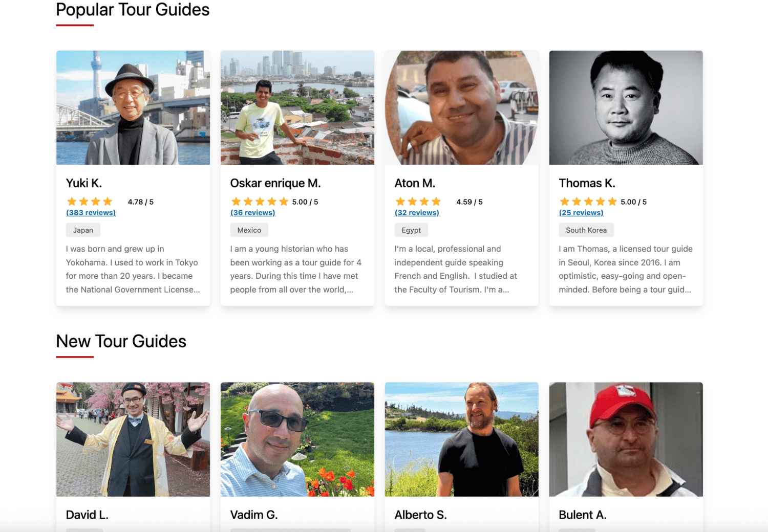Image resolution: width=768 pixels, height=532 pixels.
Task: Click David L.'s profile picture
Action: click(x=133, y=439)
